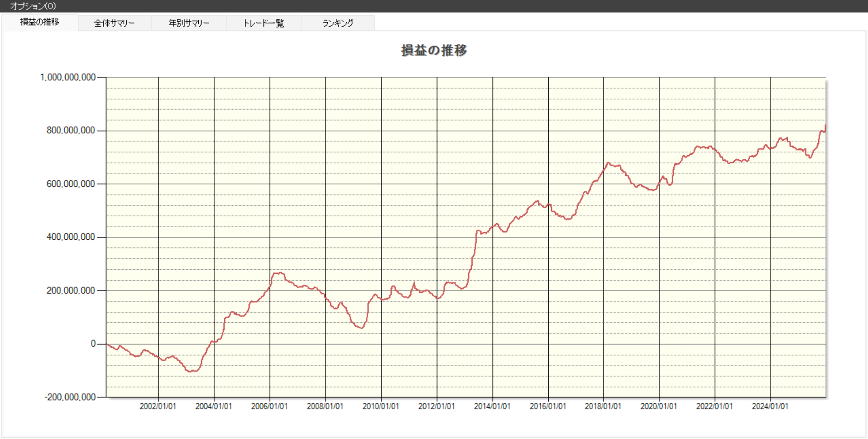The width and height of the screenshot is (868, 439).
Task: Click the 2020/01/01 x-axis date label
Action: pos(658,406)
